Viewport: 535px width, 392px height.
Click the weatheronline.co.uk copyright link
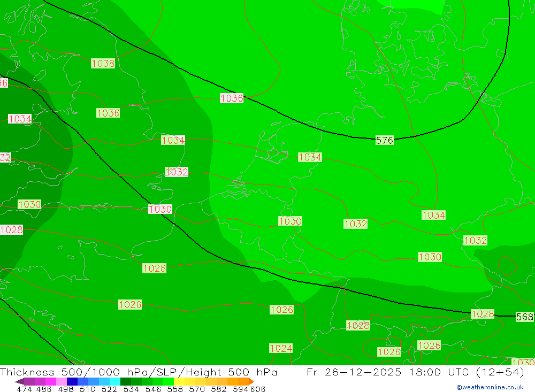490,387
